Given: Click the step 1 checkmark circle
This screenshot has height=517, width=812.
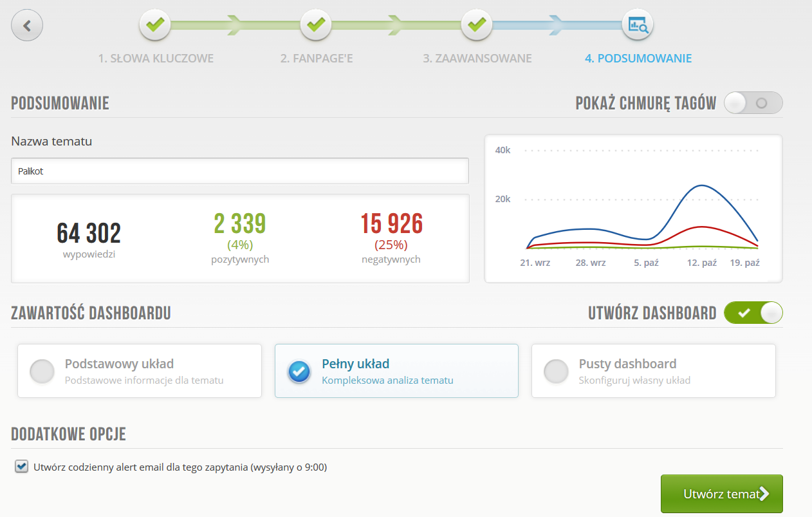Looking at the screenshot, I should [155, 25].
